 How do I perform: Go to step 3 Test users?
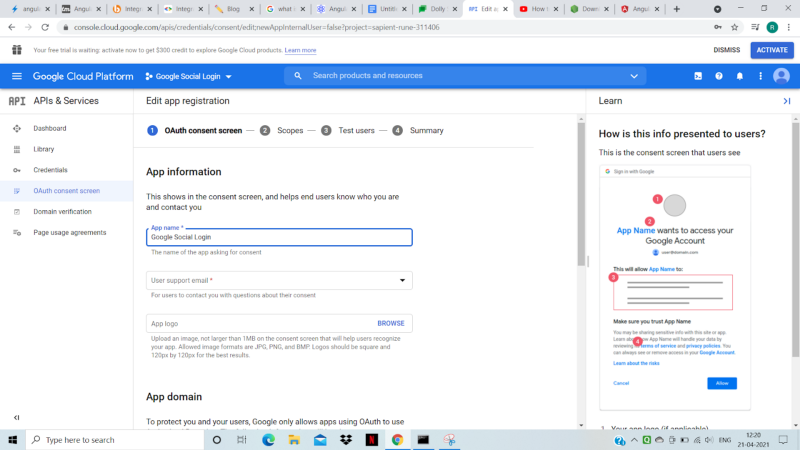(x=348, y=131)
